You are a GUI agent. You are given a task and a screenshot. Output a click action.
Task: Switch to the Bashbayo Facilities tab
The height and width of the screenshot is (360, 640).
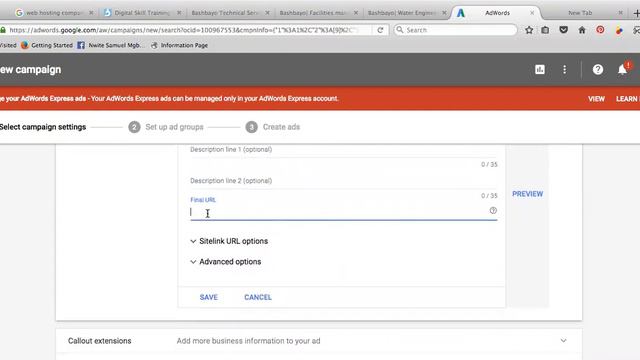coord(313,13)
